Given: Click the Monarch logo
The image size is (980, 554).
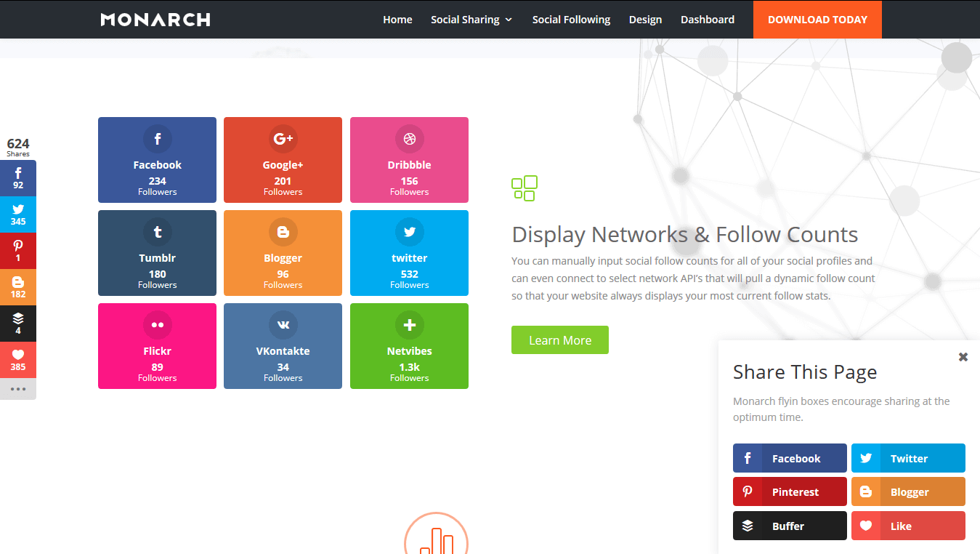Looking at the screenshot, I should [x=155, y=20].
